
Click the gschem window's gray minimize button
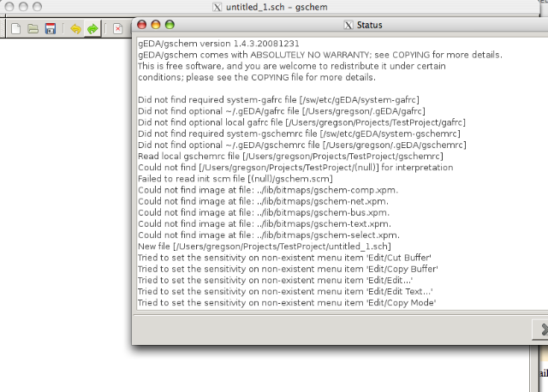pos(21,7)
